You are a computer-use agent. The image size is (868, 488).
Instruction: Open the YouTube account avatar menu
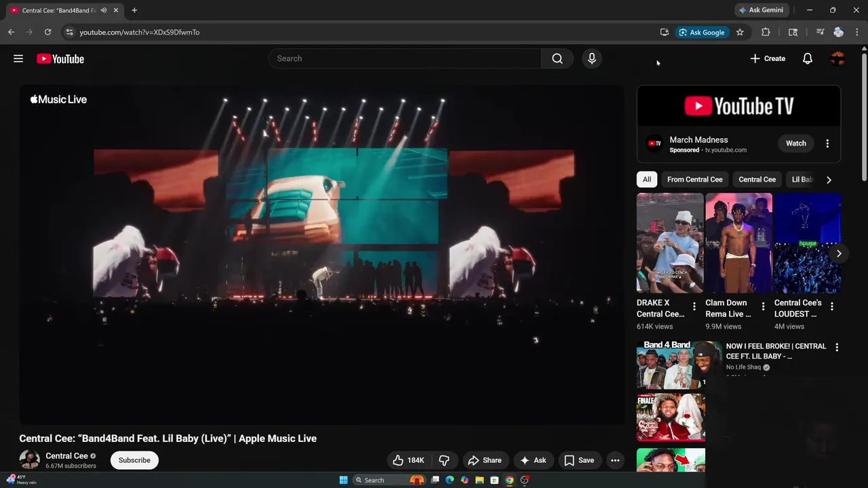(x=837, y=59)
